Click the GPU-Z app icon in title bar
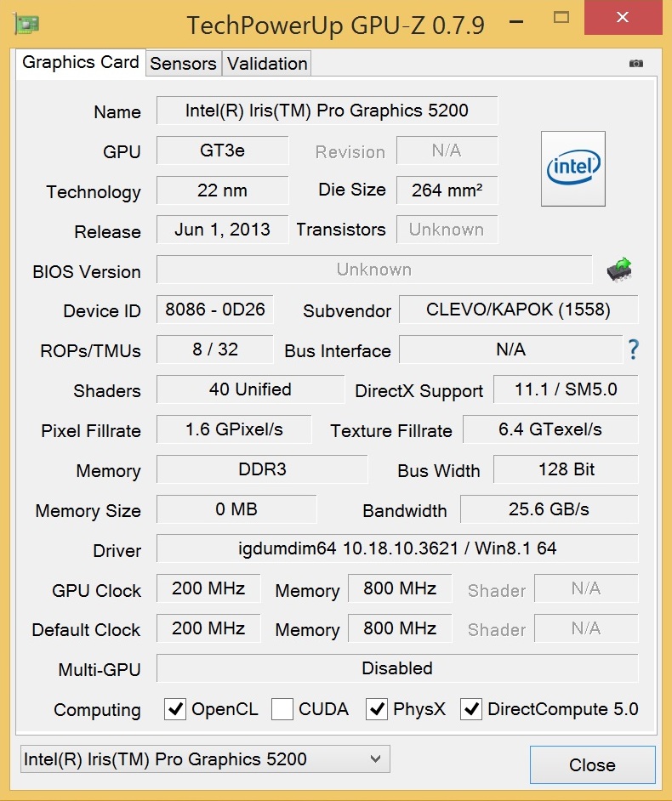This screenshot has width=672, height=801. [x=26, y=24]
